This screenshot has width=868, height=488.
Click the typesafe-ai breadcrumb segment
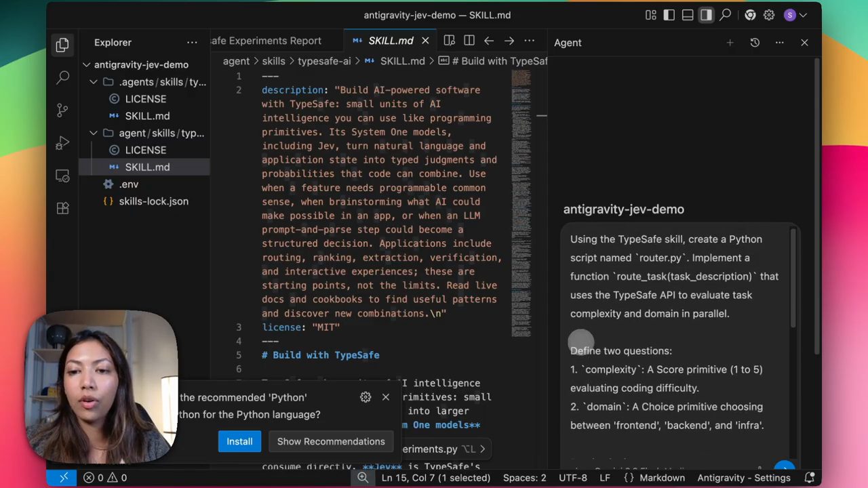tap(324, 61)
